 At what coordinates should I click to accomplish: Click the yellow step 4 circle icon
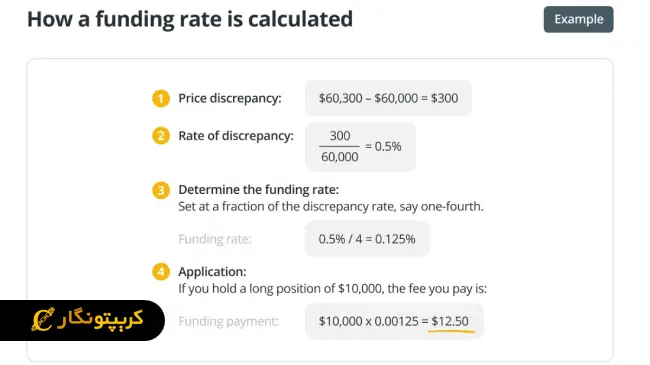click(161, 272)
